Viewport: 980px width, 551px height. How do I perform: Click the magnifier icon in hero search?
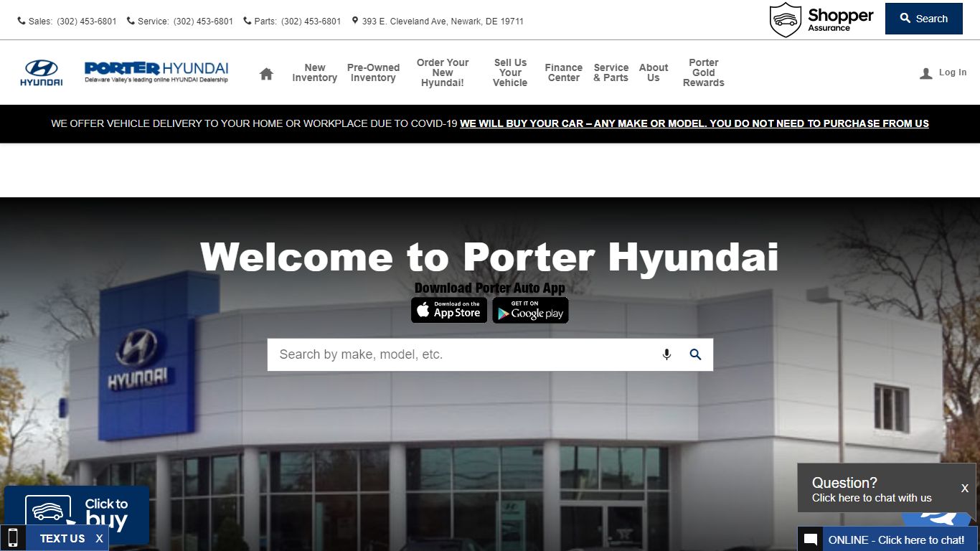[695, 354]
